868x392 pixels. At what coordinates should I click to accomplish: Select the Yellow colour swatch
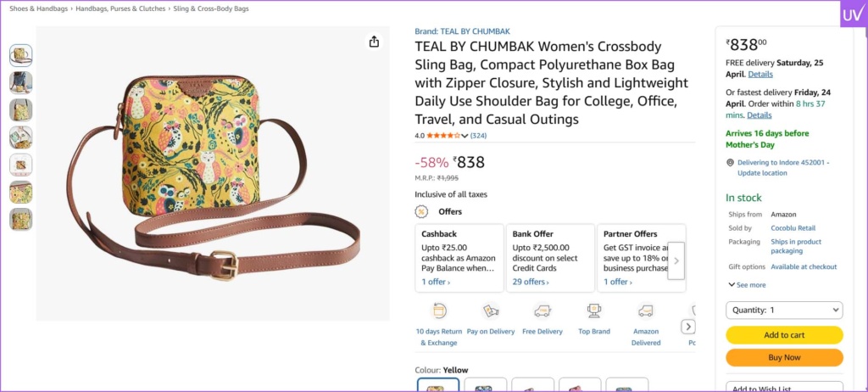pos(438,386)
